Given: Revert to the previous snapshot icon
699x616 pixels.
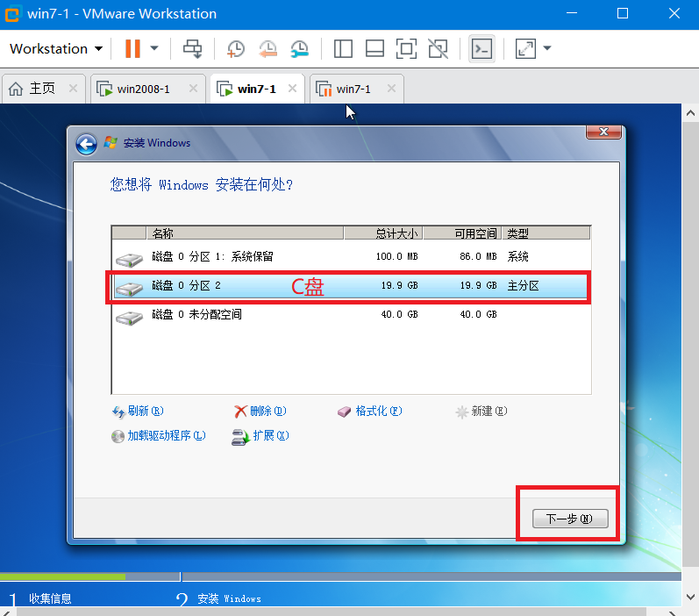Looking at the screenshot, I should pyautogui.click(x=267, y=48).
